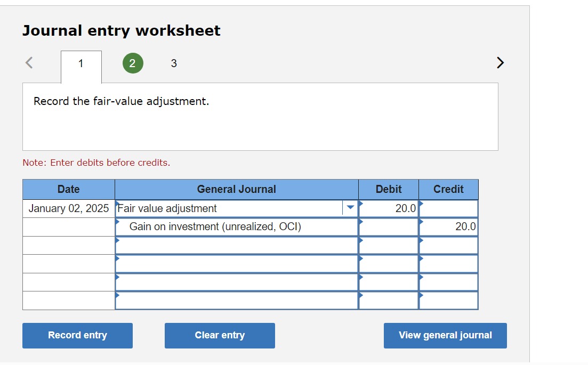Click the blue marker on the third journal row
Image resolution: width=588 pixels, height=365 pixels.
(x=117, y=241)
